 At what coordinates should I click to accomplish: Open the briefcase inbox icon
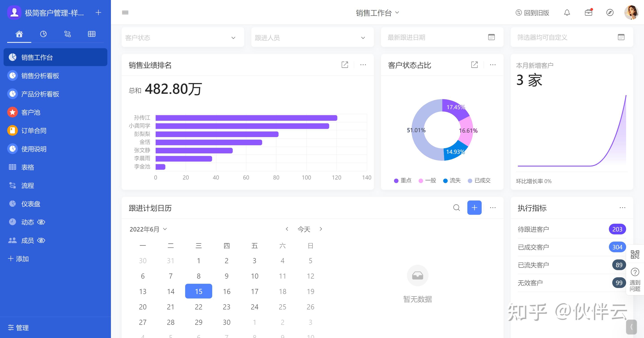click(x=588, y=13)
